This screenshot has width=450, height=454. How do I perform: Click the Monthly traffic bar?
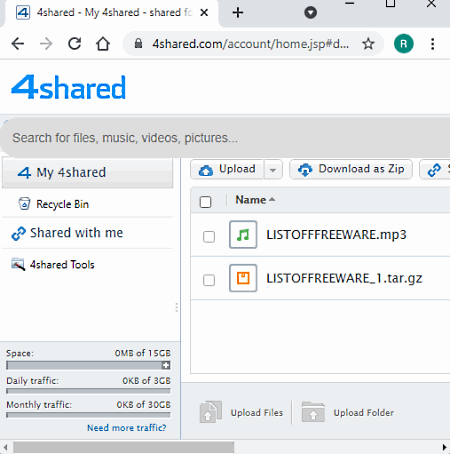88,415
